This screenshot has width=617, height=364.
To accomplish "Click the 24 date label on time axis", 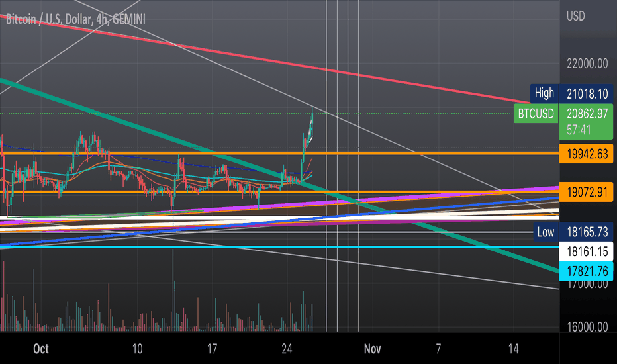I will 287,349.
